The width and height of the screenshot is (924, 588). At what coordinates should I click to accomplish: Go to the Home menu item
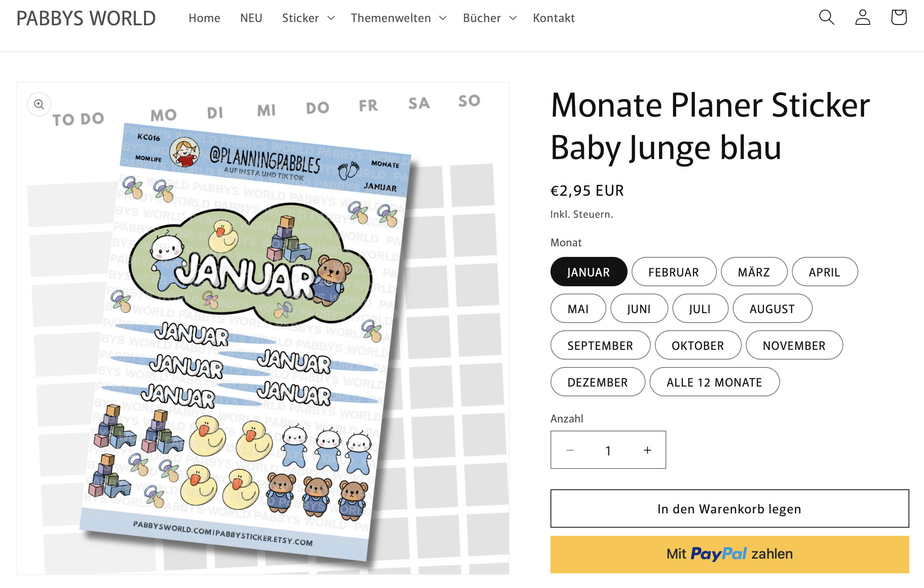click(204, 18)
